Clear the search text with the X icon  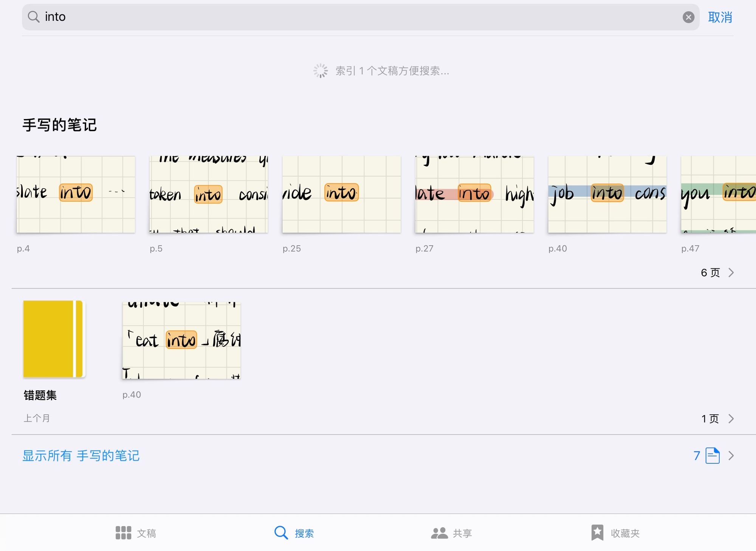tap(688, 17)
